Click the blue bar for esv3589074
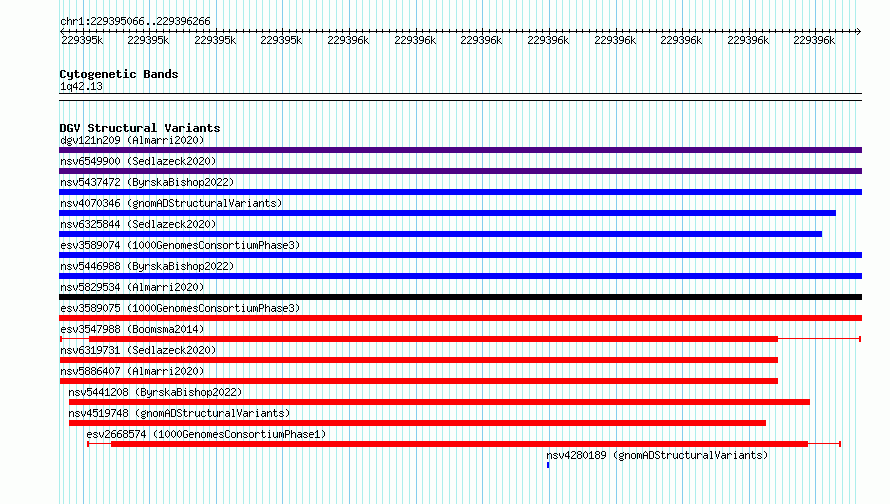890x504 pixels. [x=460, y=255]
